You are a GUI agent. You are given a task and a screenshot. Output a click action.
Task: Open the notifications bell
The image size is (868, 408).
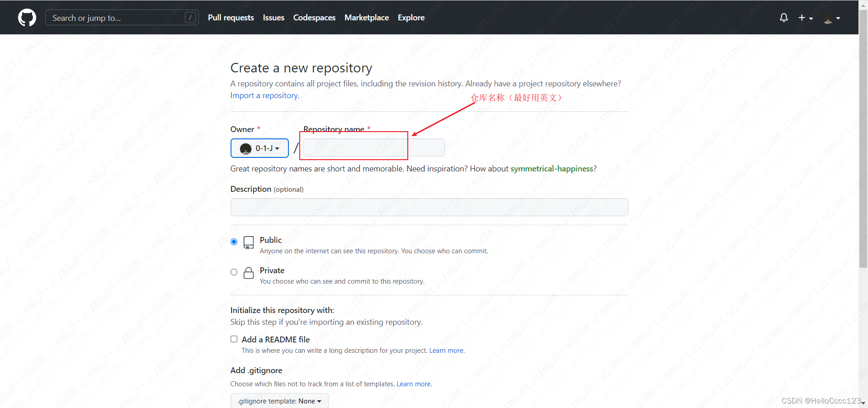click(784, 18)
